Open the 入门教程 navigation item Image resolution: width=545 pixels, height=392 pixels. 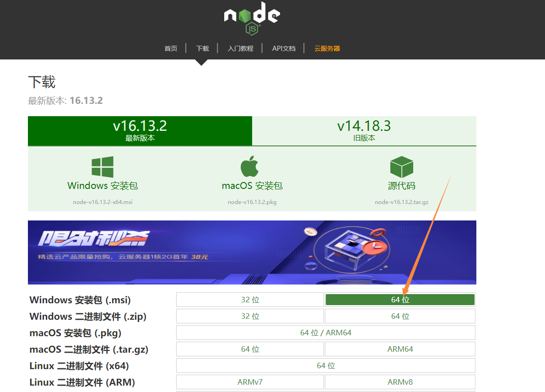pos(241,48)
